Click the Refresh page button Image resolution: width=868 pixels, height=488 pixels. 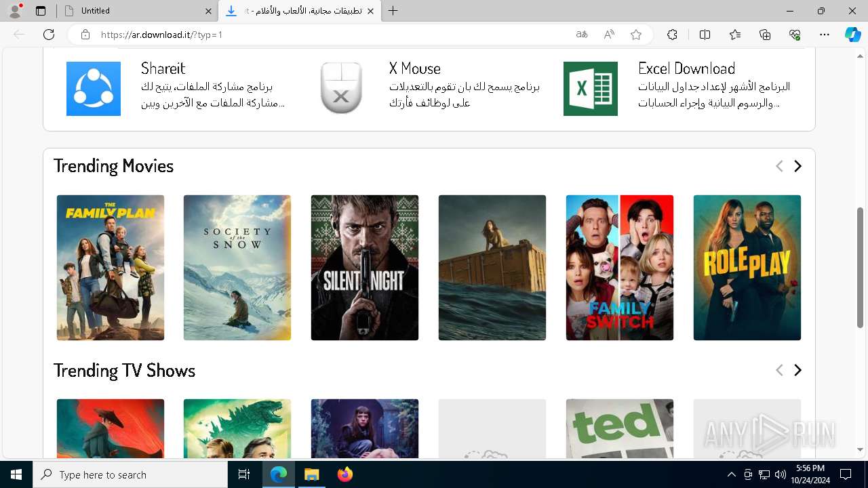(x=49, y=35)
